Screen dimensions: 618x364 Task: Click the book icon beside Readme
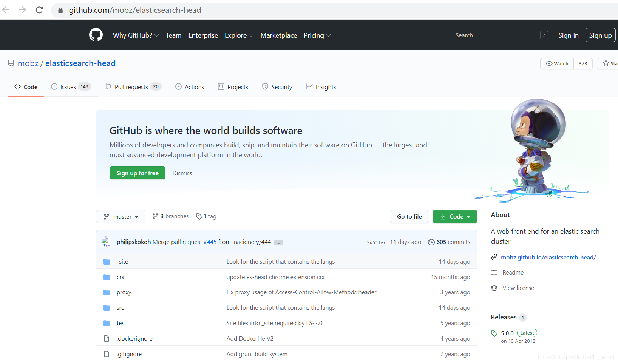click(494, 273)
